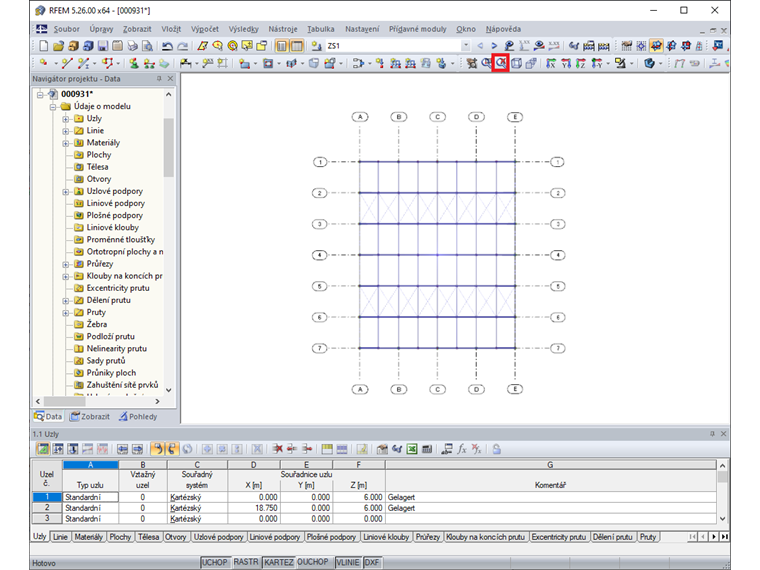760x570 pixels.
Task: Select Žebra item in navigator tree
Action: pos(97,325)
